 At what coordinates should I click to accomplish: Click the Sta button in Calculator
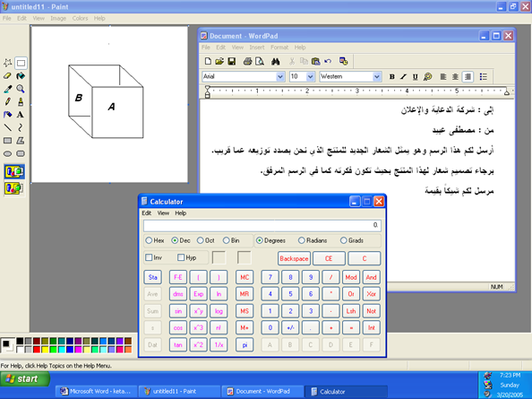coord(152,277)
